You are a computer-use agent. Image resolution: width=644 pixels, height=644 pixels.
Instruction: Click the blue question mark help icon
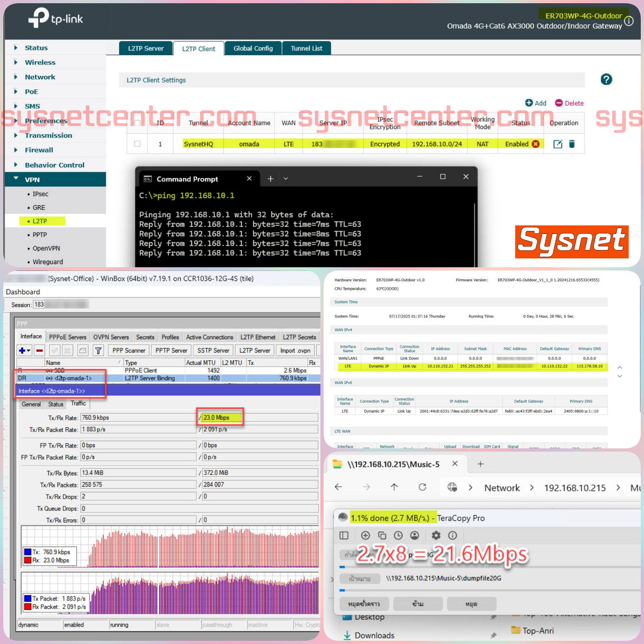pyautogui.click(x=606, y=80)
